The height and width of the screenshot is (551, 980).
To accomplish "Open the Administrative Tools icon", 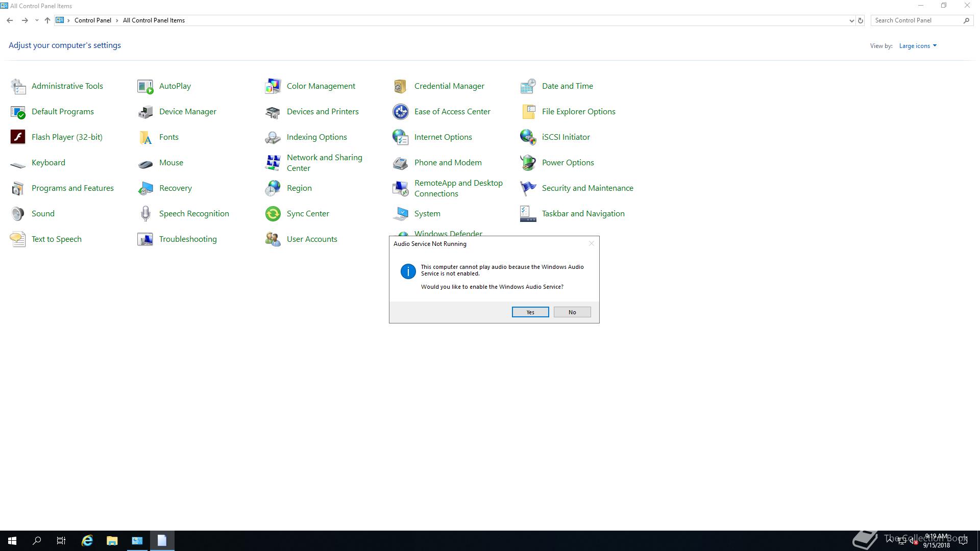I will coord(18,86).
